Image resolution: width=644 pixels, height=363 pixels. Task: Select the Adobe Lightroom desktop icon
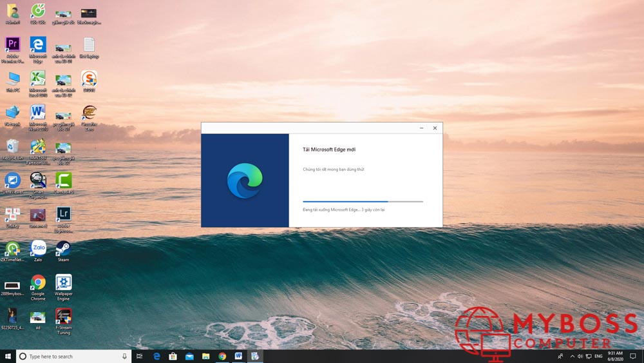click(63, 214)
